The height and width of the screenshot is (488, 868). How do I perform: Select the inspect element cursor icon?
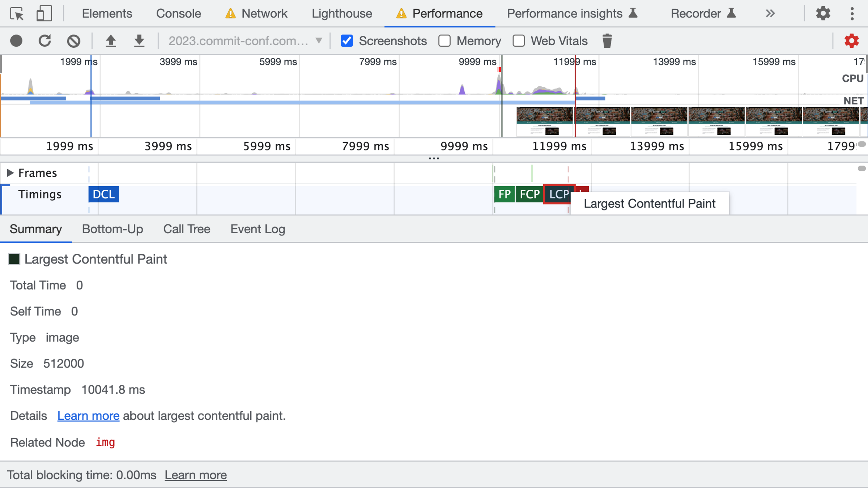(17, 14)
